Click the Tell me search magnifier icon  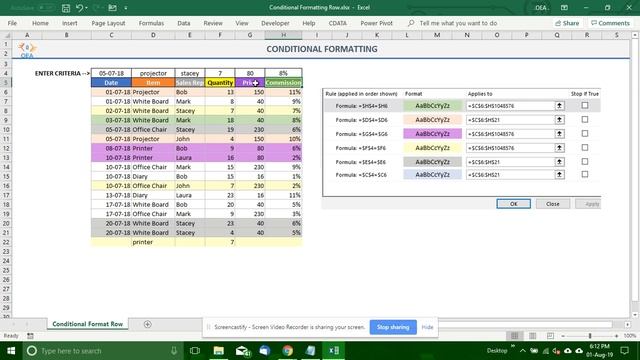(x=411, y=23)
